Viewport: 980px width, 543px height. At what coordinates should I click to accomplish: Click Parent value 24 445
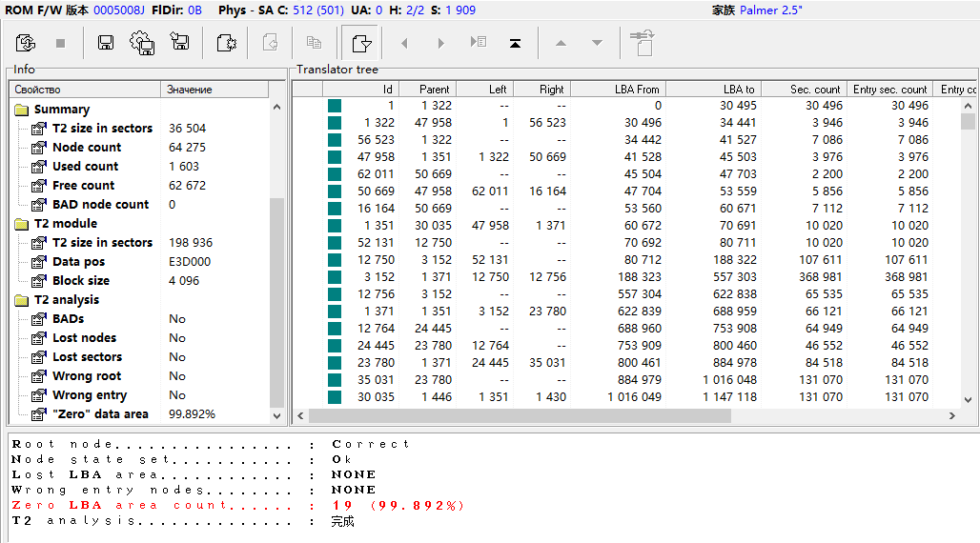click(x=433, y=328)
